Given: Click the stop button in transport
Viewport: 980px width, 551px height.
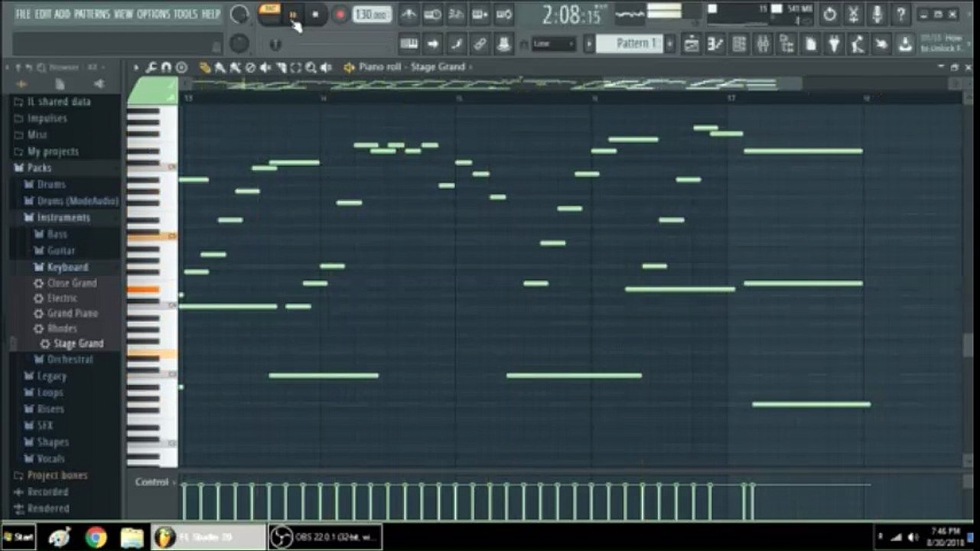Looking at the screenshot, I should (x=315, y=15).
